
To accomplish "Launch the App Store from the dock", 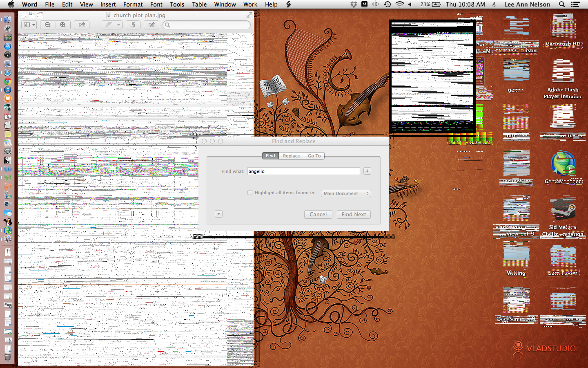I will coord(7,46).
